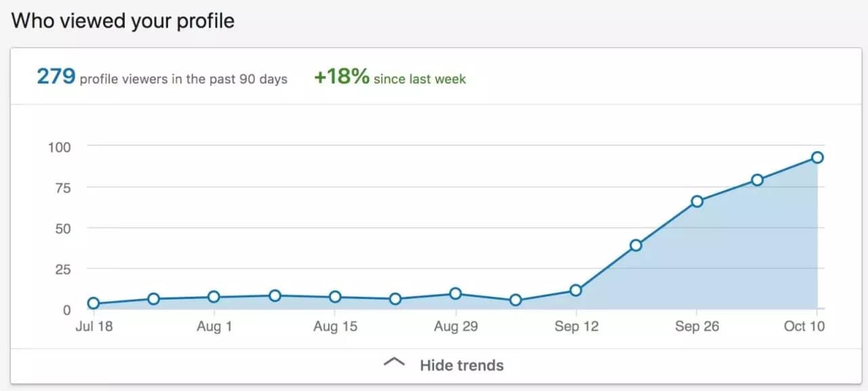Select the Jul 18 data point
The width and height of the screenshot is (868, 391).
(x=93, y=304)
